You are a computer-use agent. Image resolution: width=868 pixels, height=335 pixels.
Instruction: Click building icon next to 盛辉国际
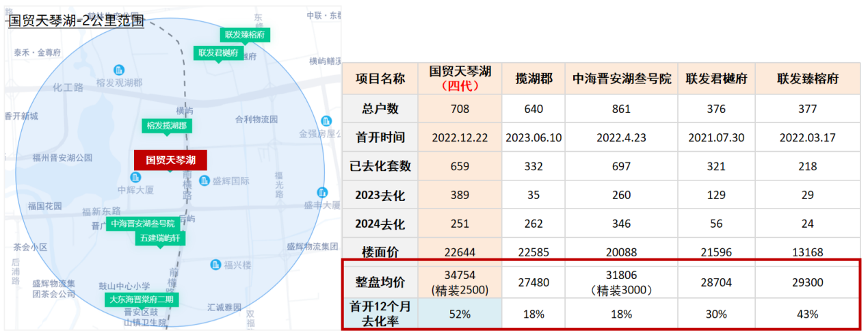click(204, 180)
